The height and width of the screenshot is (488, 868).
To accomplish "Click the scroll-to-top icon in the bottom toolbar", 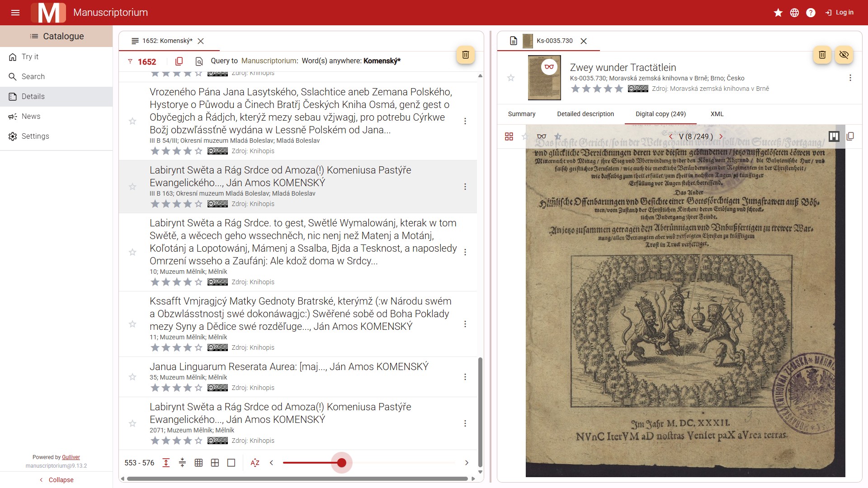I will pos(166,463).
